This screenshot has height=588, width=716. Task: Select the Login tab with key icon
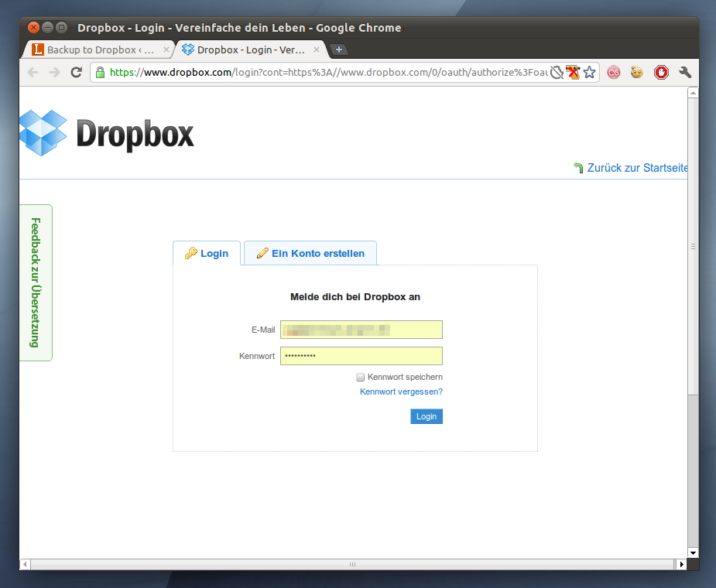tap(207, 253)
